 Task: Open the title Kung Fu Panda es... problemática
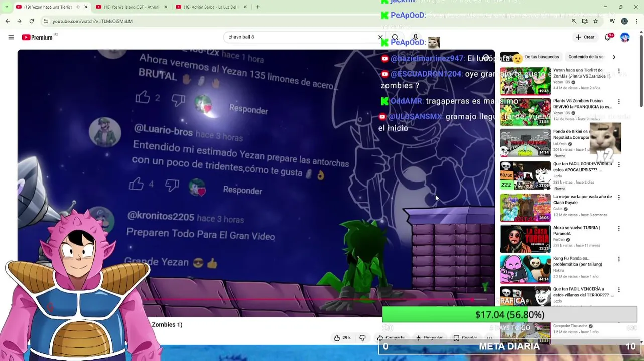577,261
